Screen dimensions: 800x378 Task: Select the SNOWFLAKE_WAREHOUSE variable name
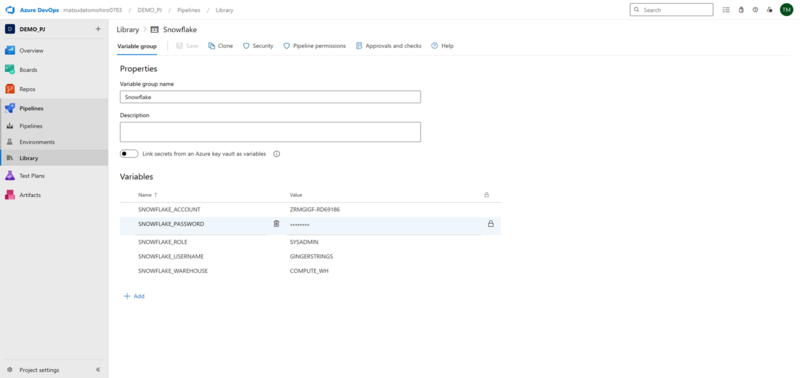coord(173,271)
